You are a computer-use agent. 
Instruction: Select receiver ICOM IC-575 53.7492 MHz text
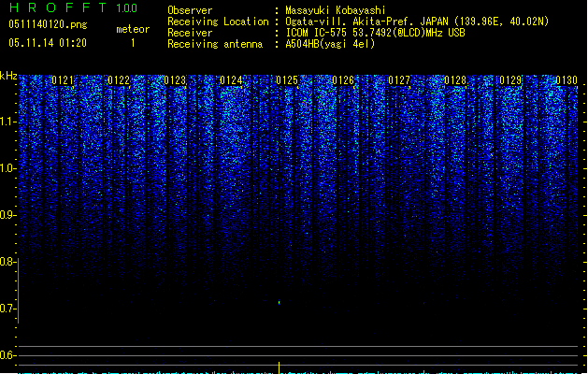click(x=375, y=33)
